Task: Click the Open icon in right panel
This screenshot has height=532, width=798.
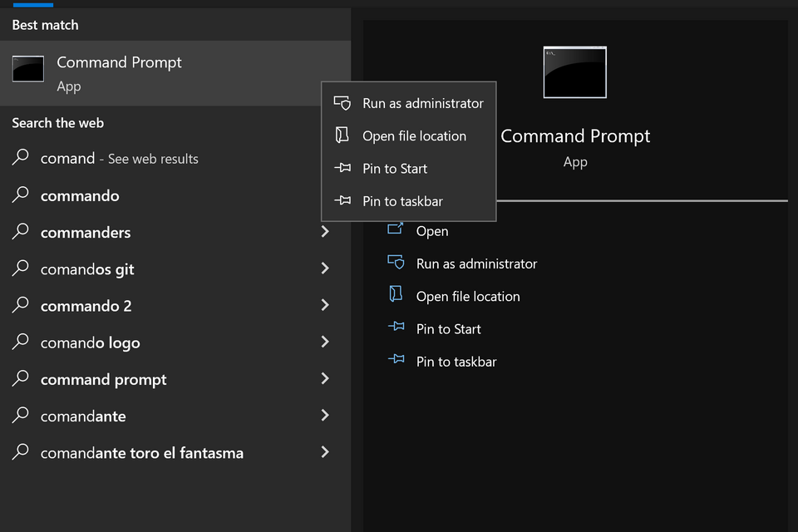Action: 396,230
